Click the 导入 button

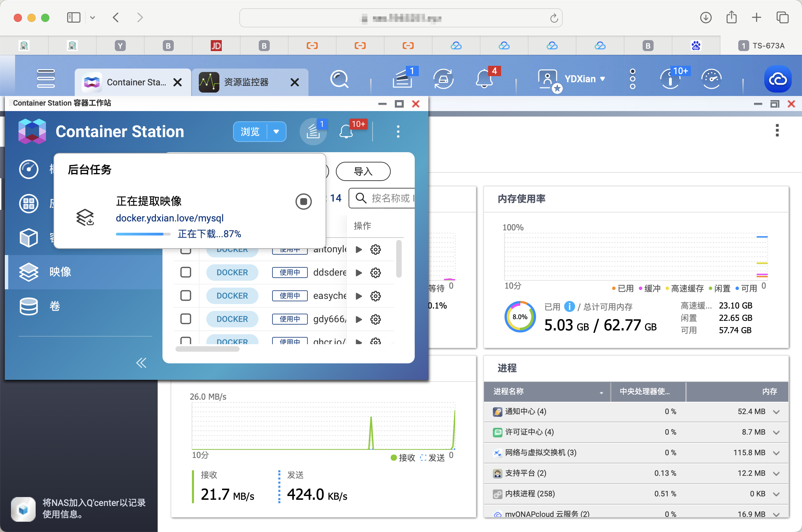click(363, 171)
